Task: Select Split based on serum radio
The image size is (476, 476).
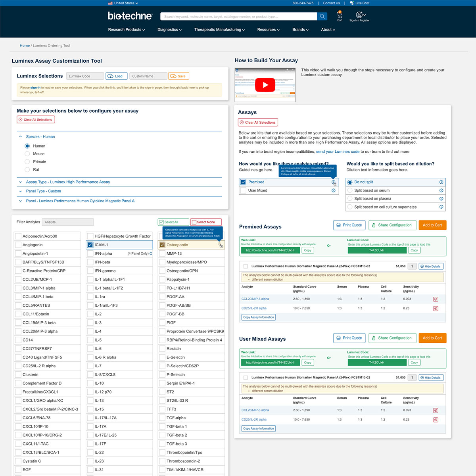Action: [350, 190]
